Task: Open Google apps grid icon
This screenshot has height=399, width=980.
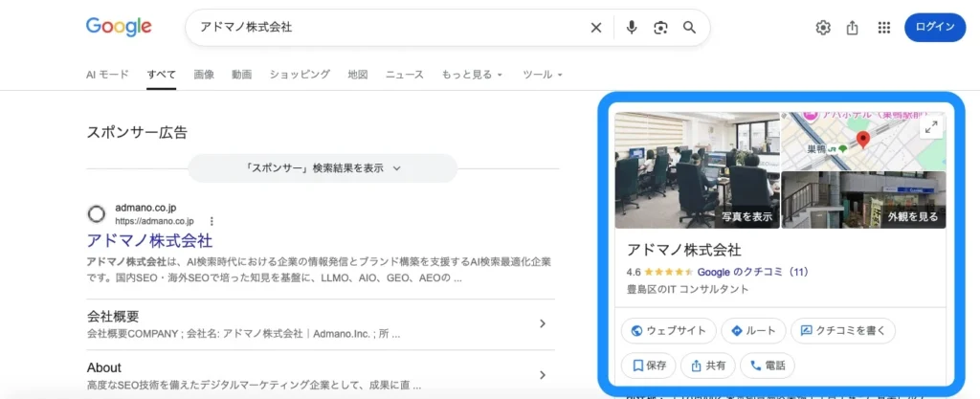Action: (883, 28)
